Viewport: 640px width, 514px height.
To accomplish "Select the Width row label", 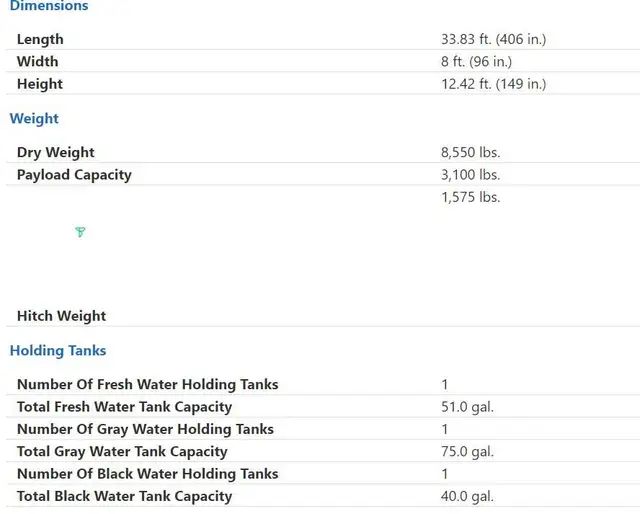I will click(x=38, y=61).
